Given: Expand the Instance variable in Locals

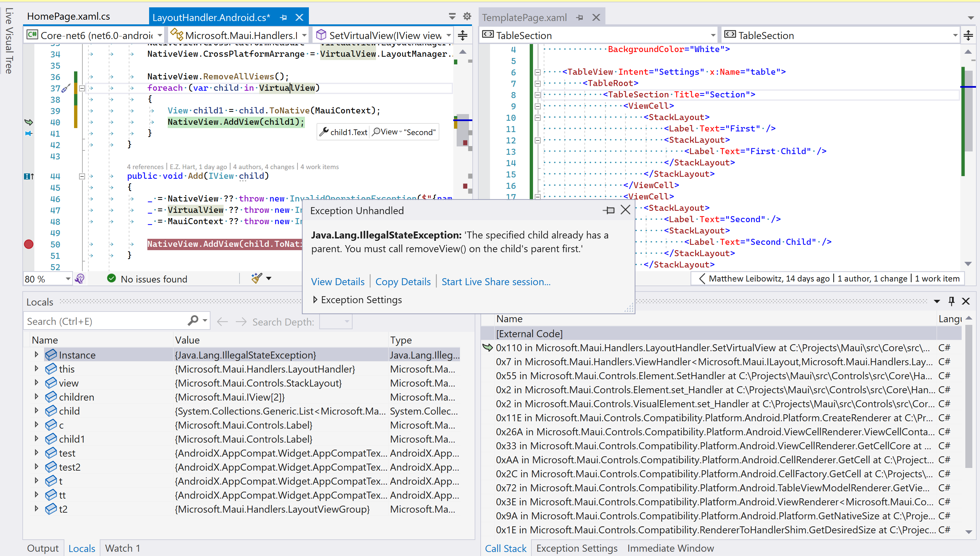Looking at the screenshot, I should 36,354.
